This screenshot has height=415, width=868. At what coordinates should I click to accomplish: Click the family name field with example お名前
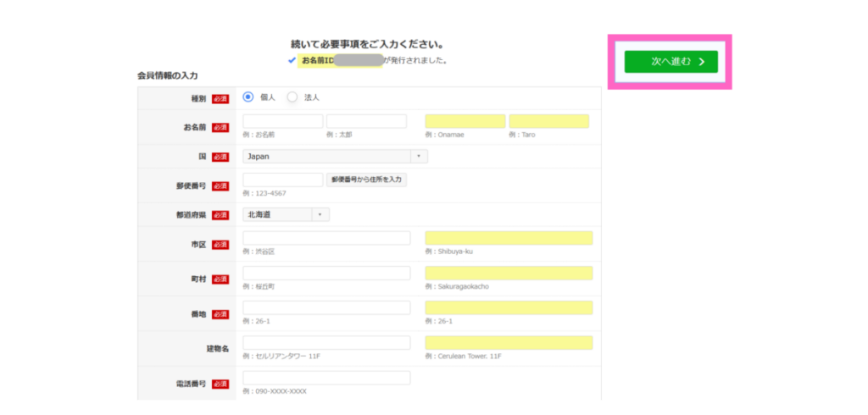pyautogui.click(x=282, y=122)
